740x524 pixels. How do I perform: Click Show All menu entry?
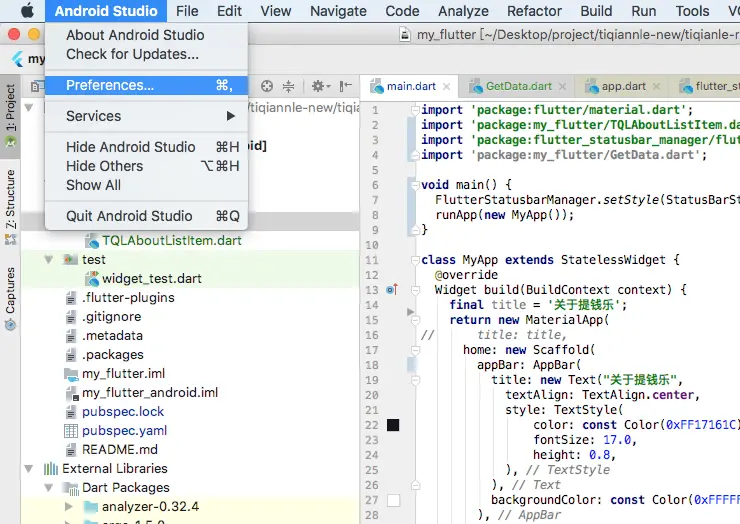coord(146,185)
